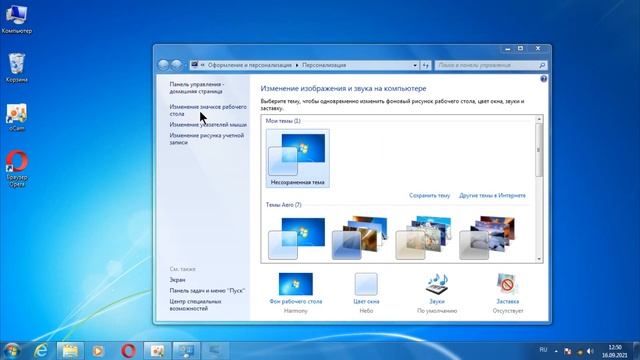640x360 pixels.
Task: Launch the Opera browser desktop shortcut
Action: [x=17, y=168]
